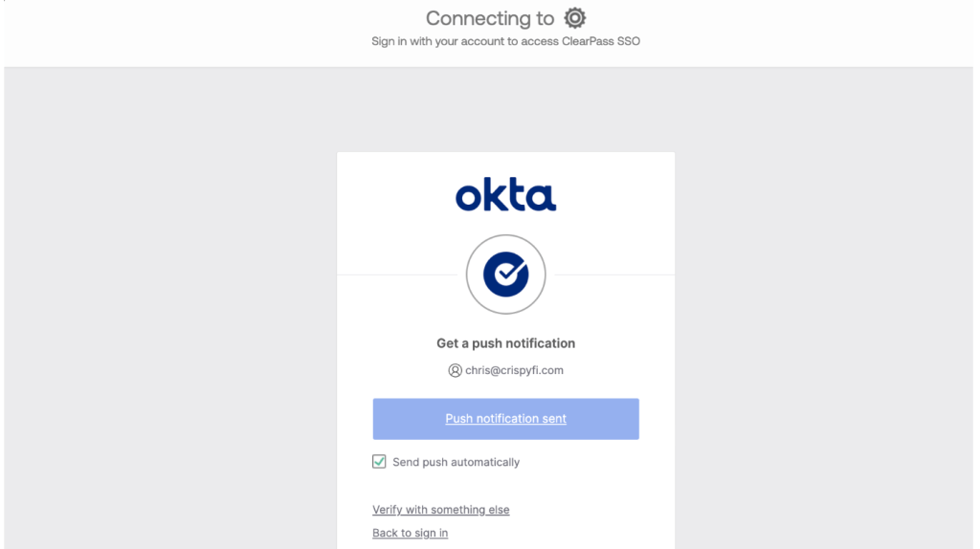Click the Get a push notification heading

click(x=505, y=343)
